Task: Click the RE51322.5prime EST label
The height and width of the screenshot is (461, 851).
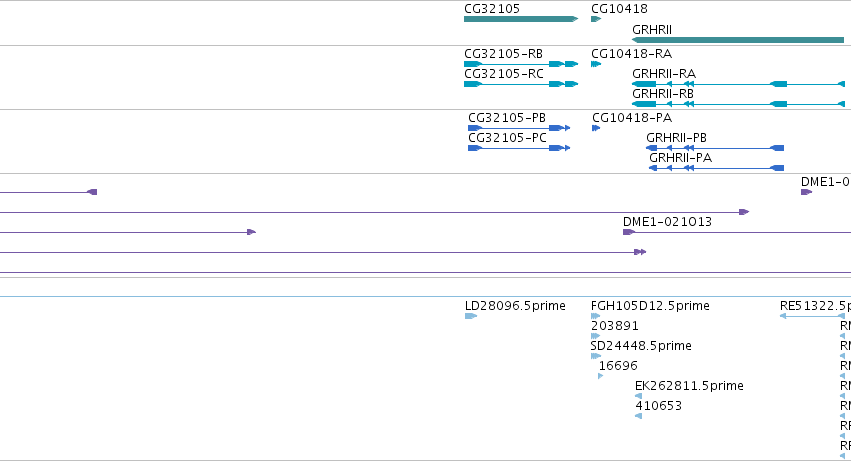Action: [815, 306]
